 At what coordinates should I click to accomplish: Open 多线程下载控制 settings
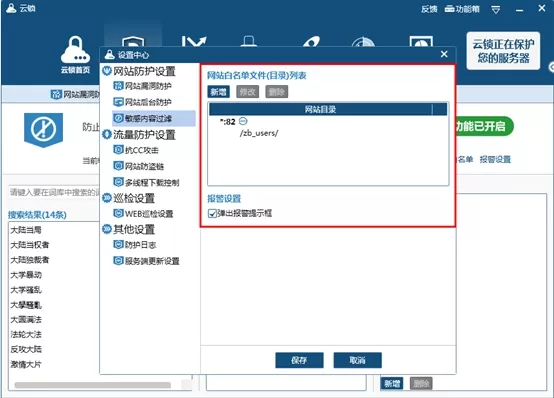coord(146,182)
